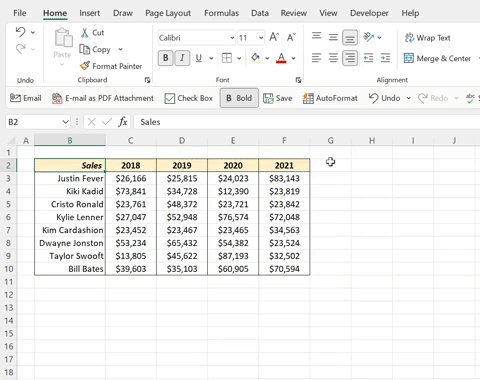Click inside the formula bar showing Sales

[307, 122]
